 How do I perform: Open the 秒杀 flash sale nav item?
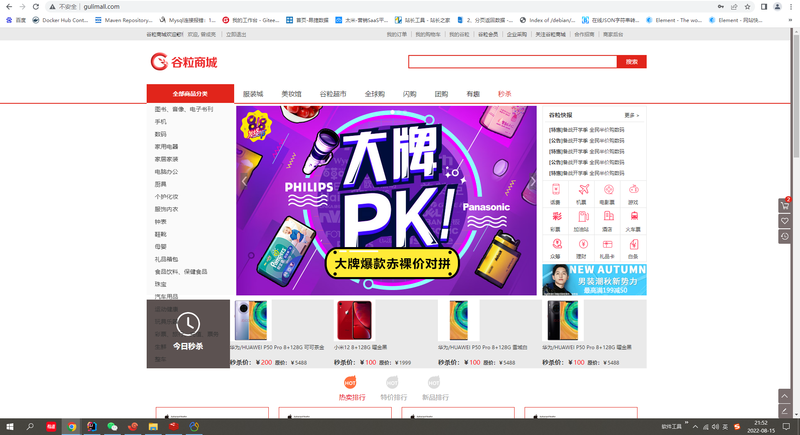tap(505, 94)
